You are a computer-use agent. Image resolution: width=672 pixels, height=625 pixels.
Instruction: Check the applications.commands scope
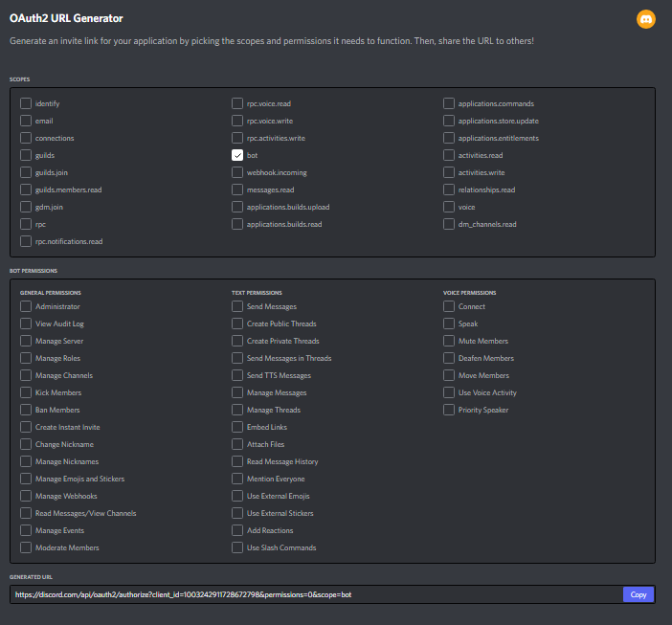coord(449,103)
